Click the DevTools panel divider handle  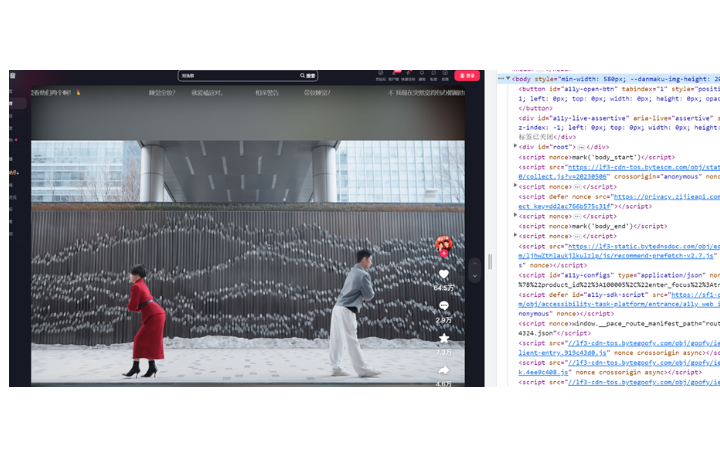490,262
